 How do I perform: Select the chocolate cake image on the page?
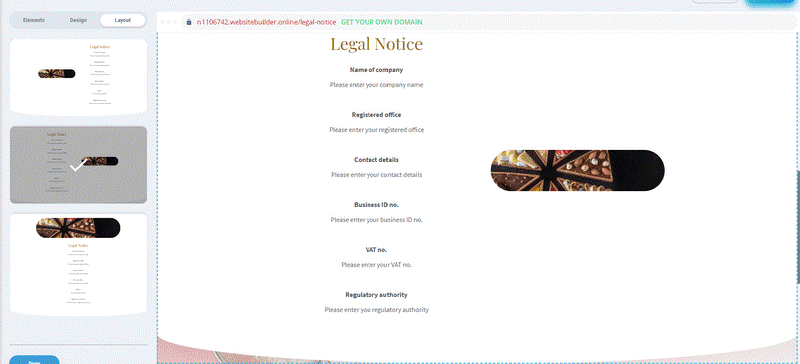point(578,171)
